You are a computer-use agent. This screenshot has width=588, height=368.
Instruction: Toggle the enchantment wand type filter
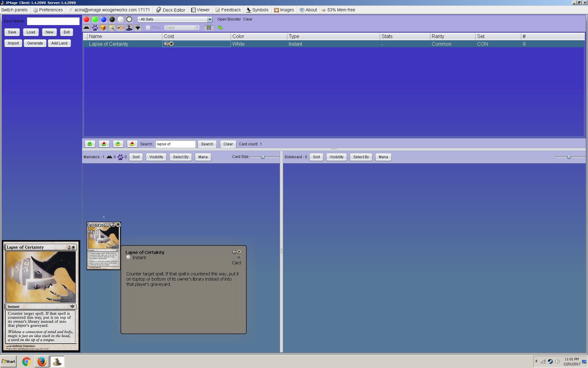(112, 28)
